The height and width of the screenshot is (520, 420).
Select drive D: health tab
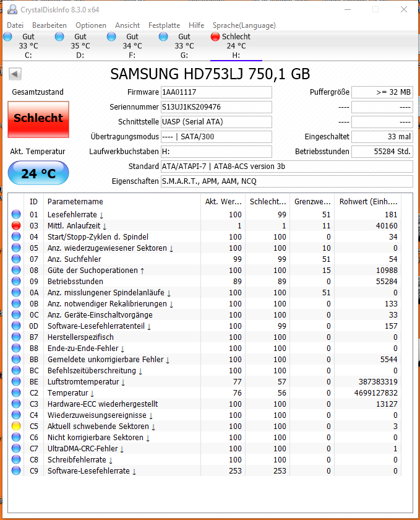pos(80,46)
